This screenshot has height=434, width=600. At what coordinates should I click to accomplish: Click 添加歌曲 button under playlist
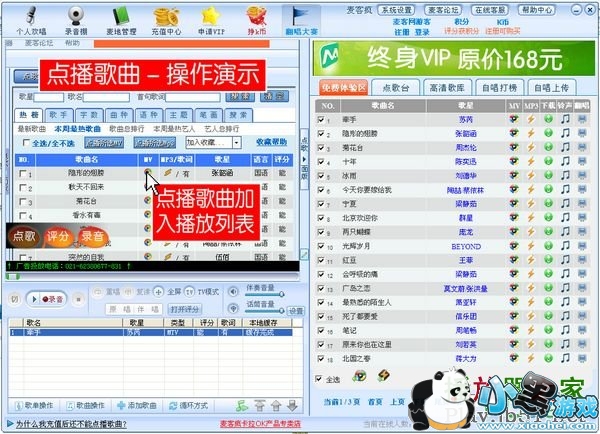click(137, 406)
